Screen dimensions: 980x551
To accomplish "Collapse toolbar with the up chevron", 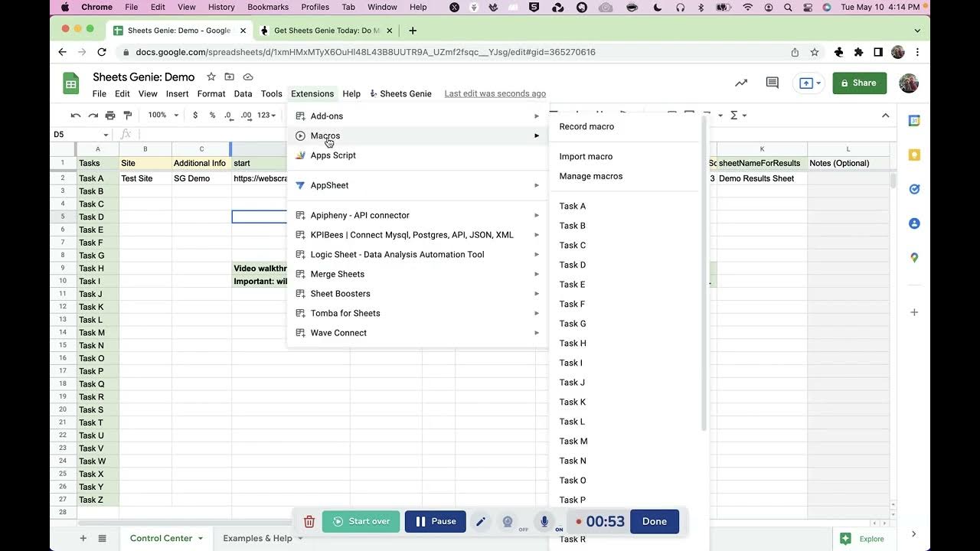I will (x=886, y=116).
